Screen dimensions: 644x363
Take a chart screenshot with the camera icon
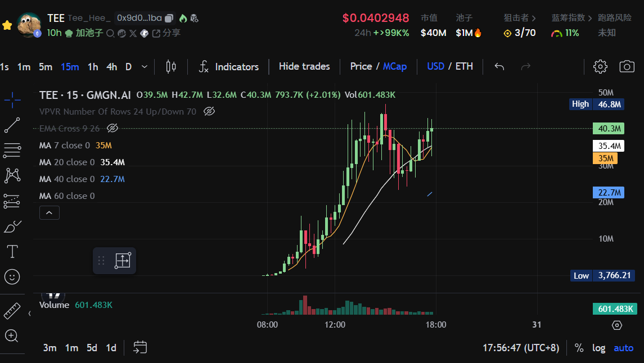pyautogui.click(x=628, y=66)
